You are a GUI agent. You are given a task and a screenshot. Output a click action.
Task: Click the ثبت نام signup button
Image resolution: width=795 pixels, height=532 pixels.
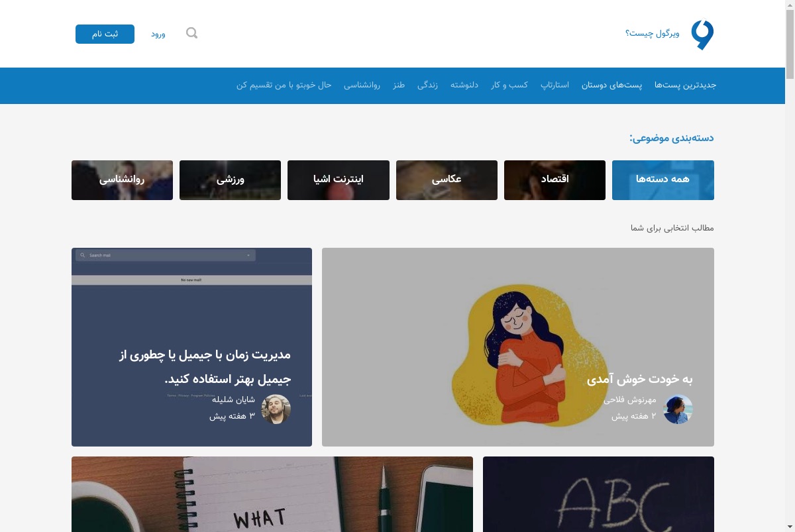click(x=105, y=34)
